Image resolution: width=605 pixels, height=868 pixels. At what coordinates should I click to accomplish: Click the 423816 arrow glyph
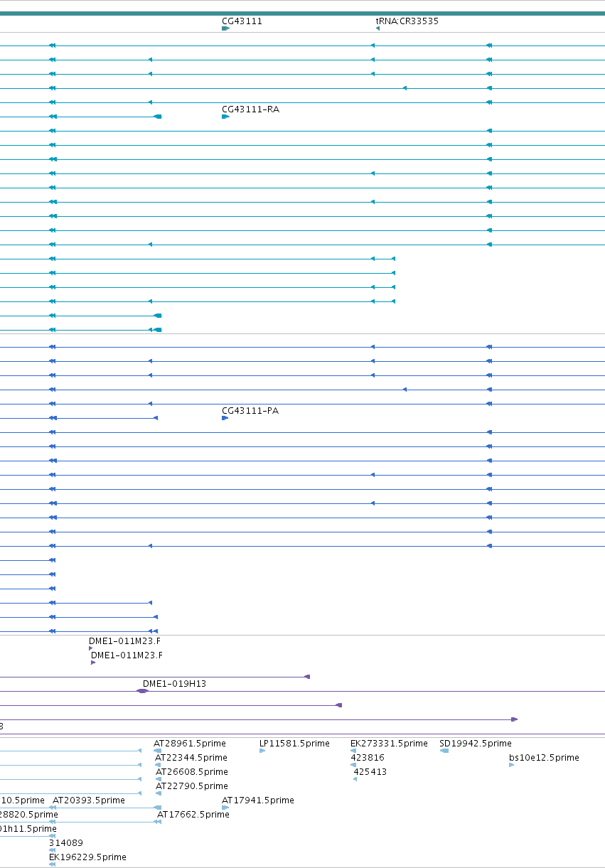pyautogui.click(x=353, y=765)
